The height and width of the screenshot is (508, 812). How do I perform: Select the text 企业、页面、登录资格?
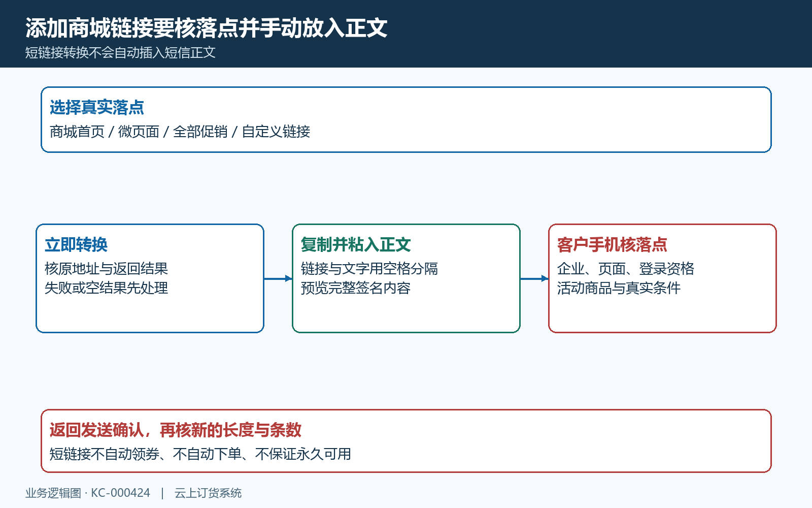point(626,269)
